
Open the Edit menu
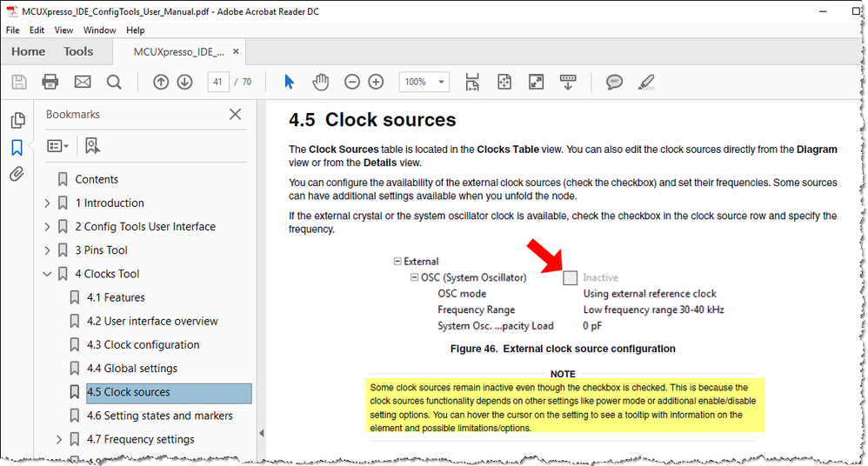click(37, 30)
